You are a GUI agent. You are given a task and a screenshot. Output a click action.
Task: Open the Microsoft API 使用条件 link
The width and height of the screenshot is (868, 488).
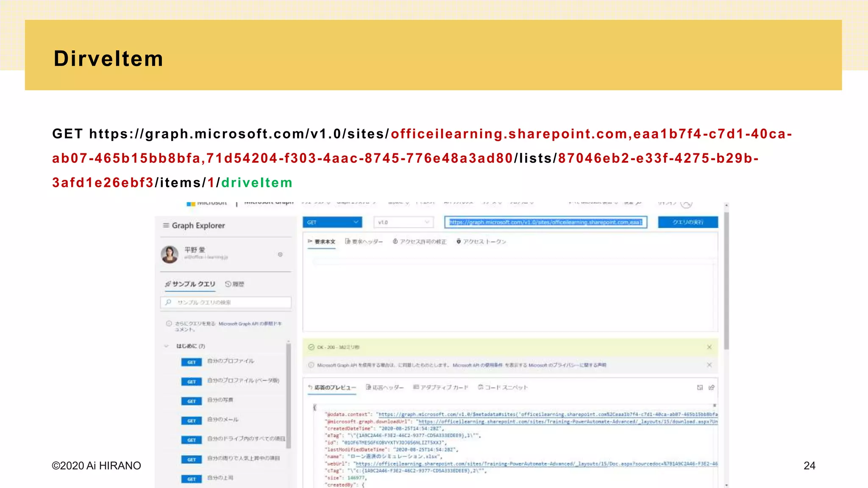[x=478, y=365]
